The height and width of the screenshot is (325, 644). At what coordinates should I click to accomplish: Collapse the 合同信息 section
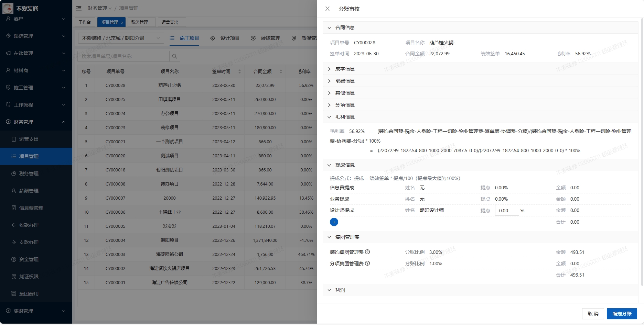tap(329, 27)
